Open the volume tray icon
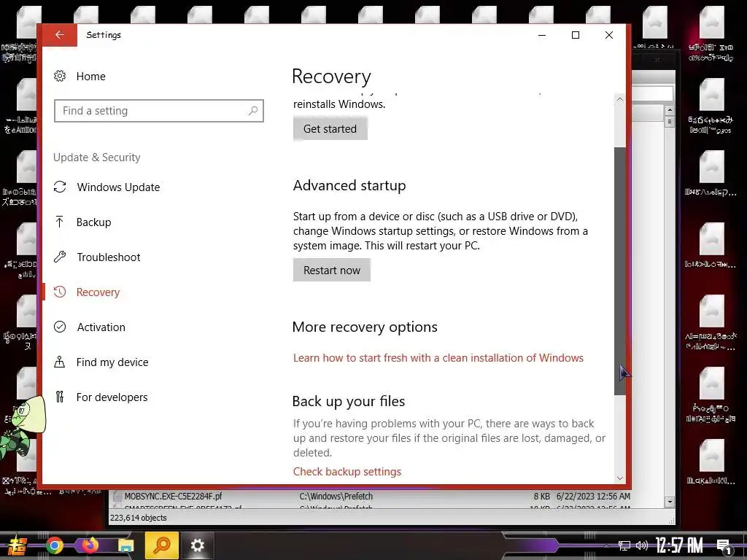The image size is (747, 560). pyautogui.click(x=642, y=545)
